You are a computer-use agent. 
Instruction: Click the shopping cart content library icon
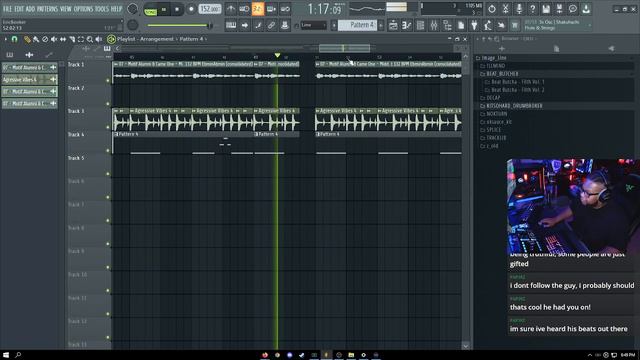point(515,25)
